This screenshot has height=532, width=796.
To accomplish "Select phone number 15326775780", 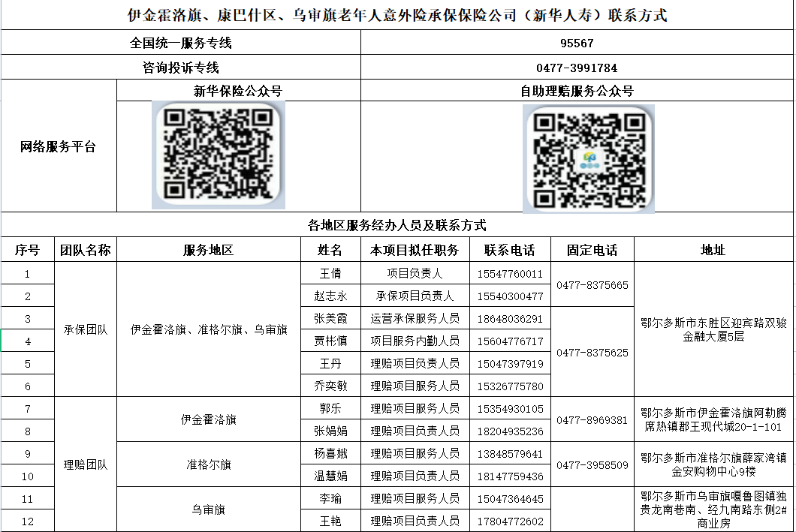I will (x=510, y=386).
